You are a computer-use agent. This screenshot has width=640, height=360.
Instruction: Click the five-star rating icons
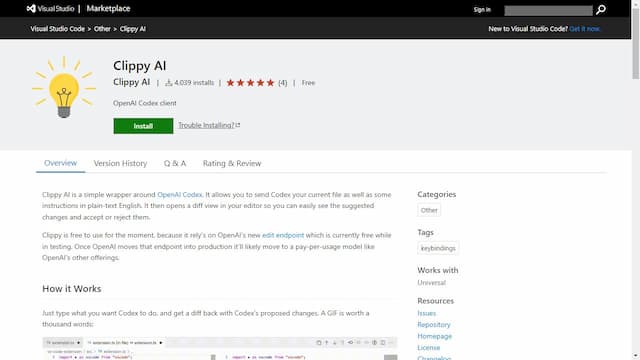point(250,83)
